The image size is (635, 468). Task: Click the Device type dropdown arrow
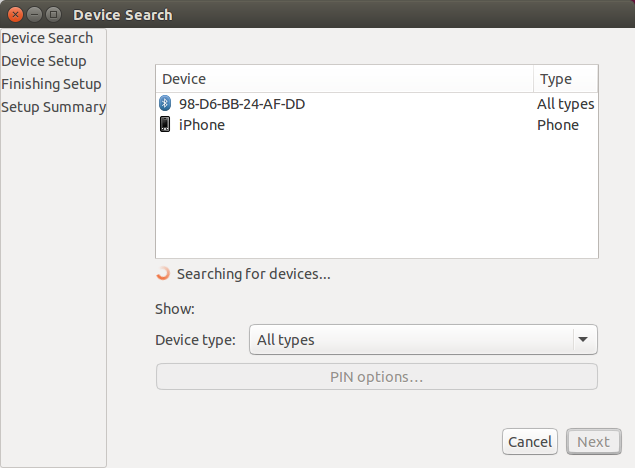click(583, 339)
